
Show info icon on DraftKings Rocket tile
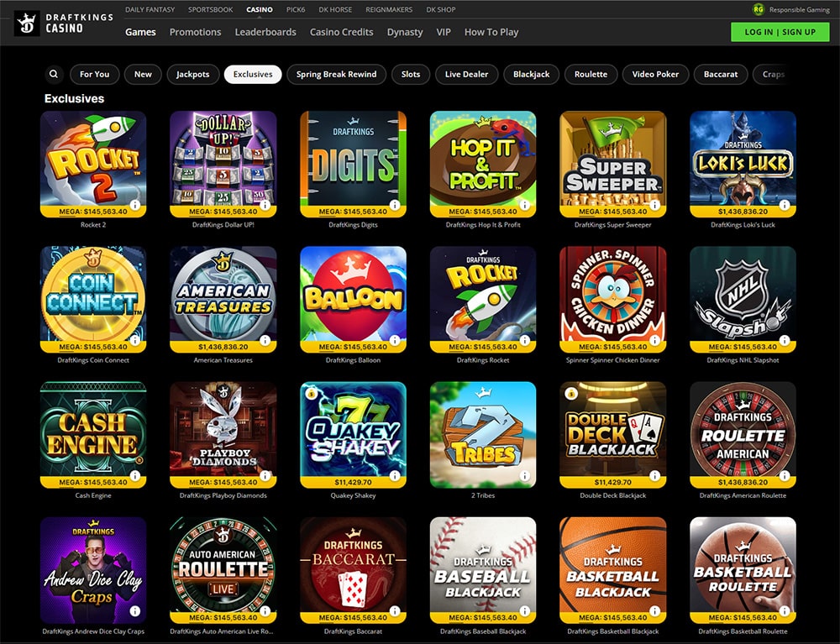(524, 340)
